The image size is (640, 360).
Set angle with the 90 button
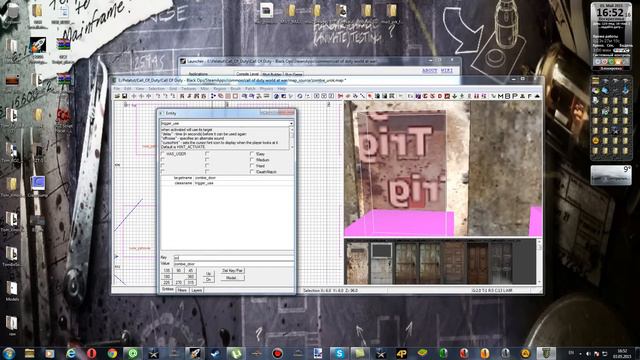178,271
